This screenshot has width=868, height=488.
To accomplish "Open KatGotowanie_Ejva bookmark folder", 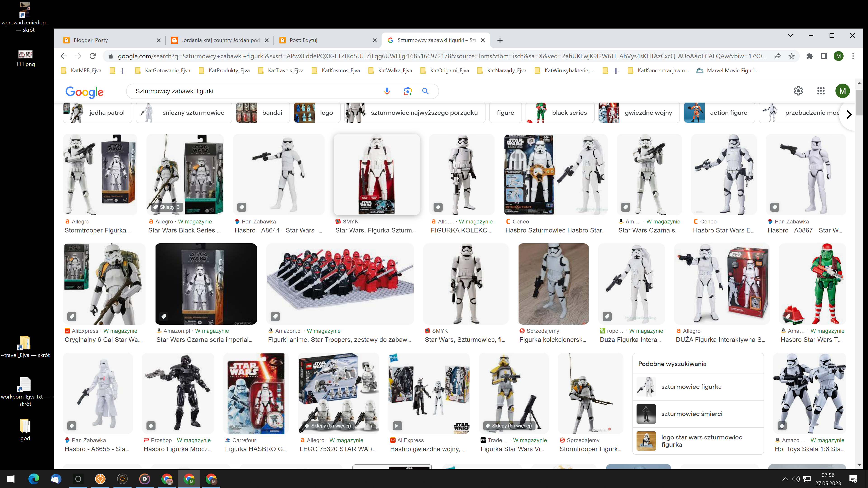I will (x=163, y=70).
